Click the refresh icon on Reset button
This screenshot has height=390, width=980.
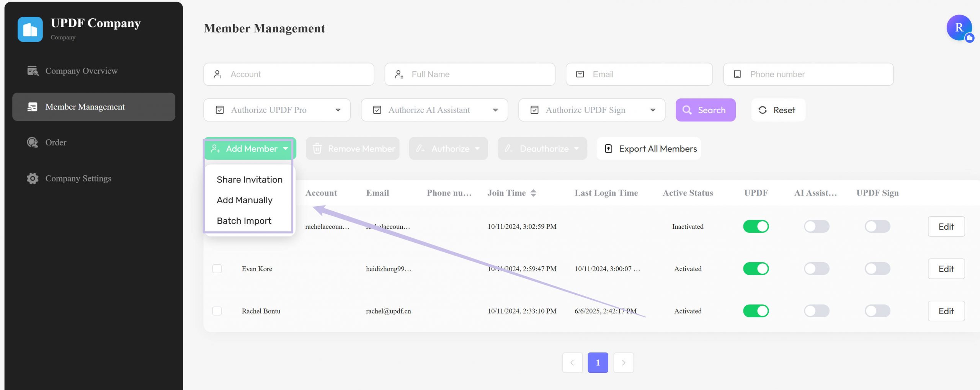point(763,110)
